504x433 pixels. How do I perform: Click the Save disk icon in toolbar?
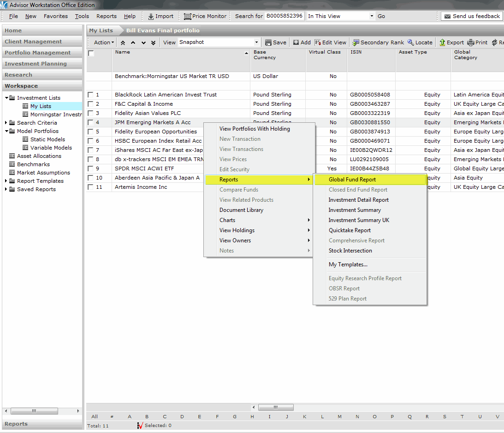pos(268,42)
